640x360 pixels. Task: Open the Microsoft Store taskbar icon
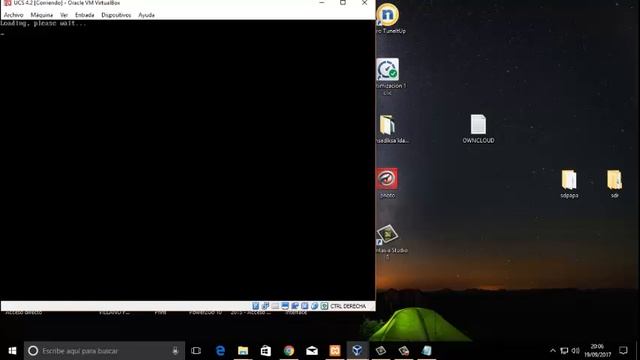(266, 351)
